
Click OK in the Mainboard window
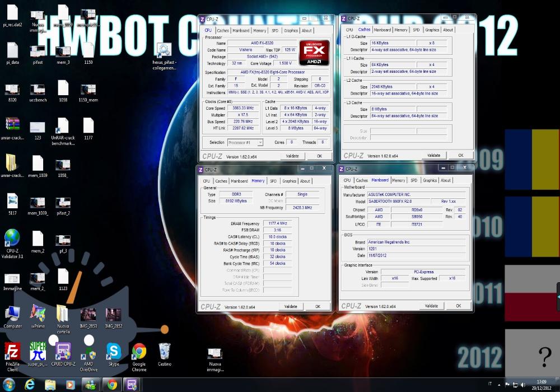[459, 306]
